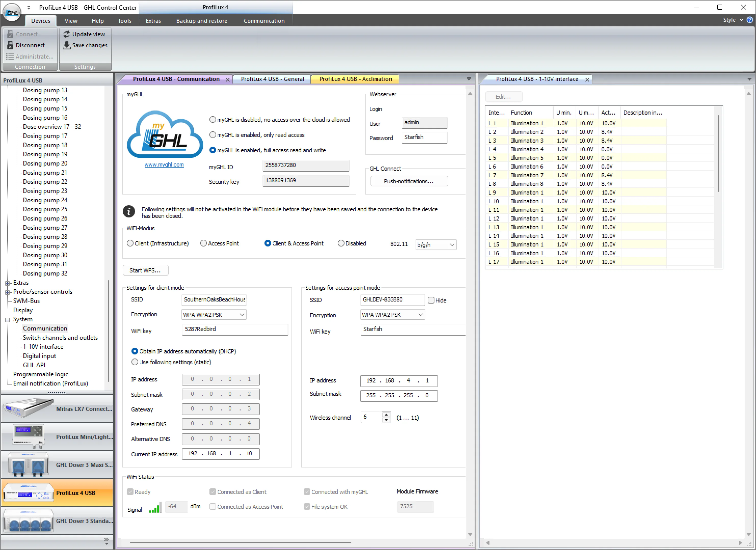
Task: Click the blue help question mark icon
Action: (750, 20)
